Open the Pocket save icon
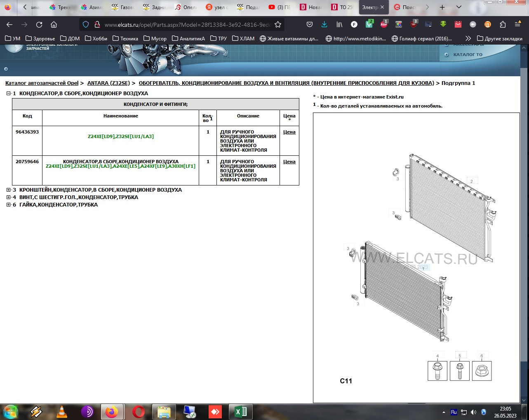The image size is (529, 420). 310,25
